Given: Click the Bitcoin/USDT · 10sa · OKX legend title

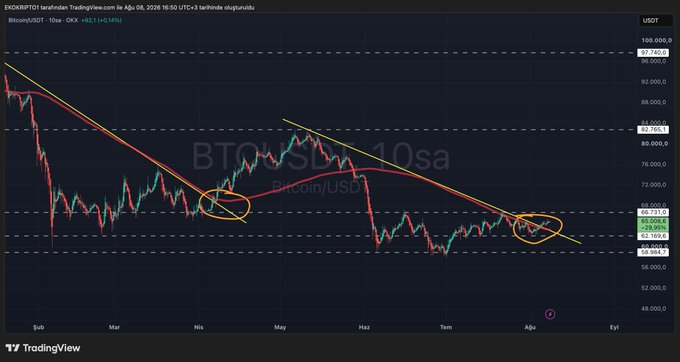Looking at the screenshot, I should coord(43,20).
